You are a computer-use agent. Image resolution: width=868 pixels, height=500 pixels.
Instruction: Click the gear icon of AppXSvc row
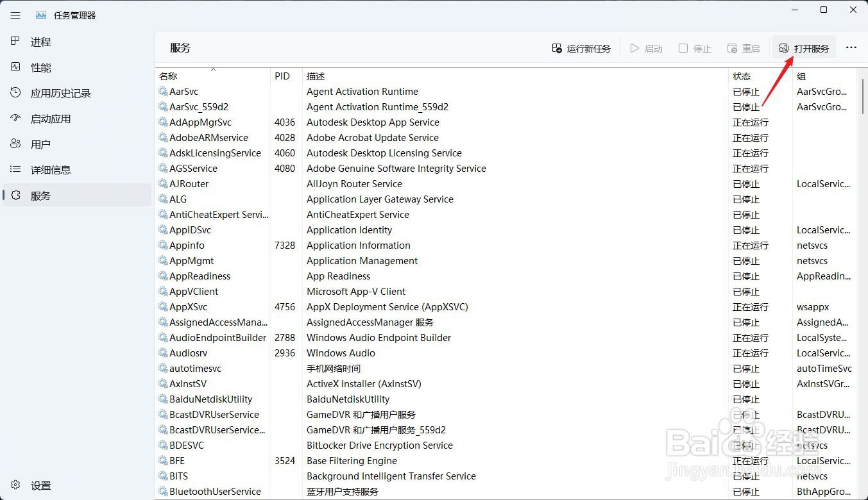[163, 307]
